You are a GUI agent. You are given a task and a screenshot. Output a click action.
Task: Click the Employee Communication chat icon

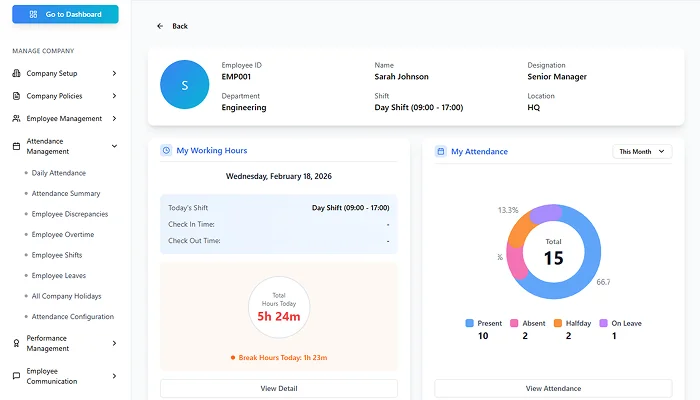click(x=16, y=375)
